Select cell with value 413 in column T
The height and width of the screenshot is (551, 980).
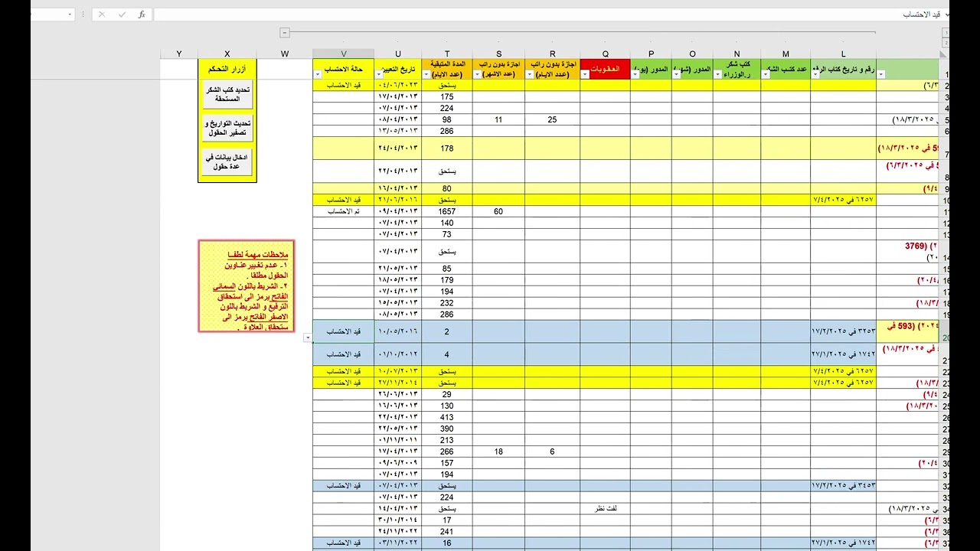click(447, 418)
